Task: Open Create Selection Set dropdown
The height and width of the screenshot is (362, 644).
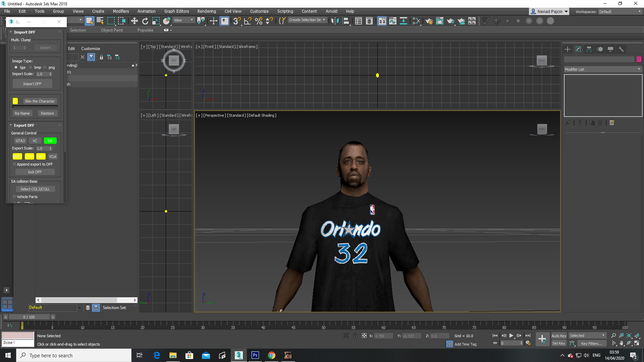Action: pos(307,20)
